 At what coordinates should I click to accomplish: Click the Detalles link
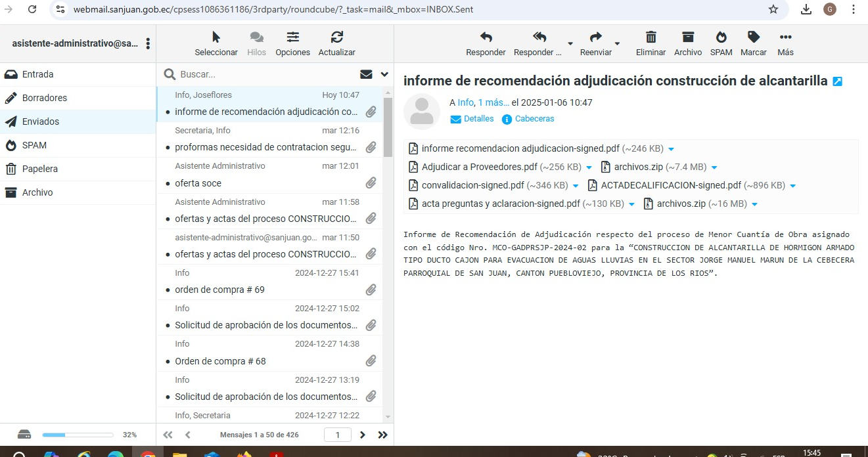click(478, 119)
